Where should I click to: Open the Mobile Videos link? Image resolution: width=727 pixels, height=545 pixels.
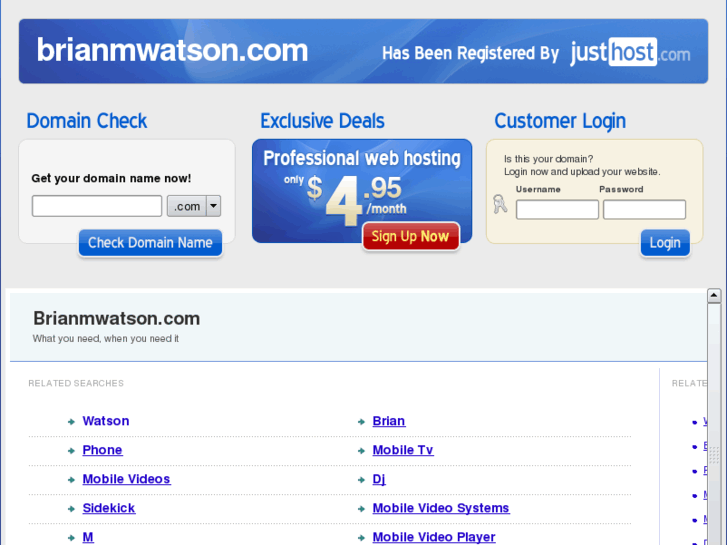(127, 479)
